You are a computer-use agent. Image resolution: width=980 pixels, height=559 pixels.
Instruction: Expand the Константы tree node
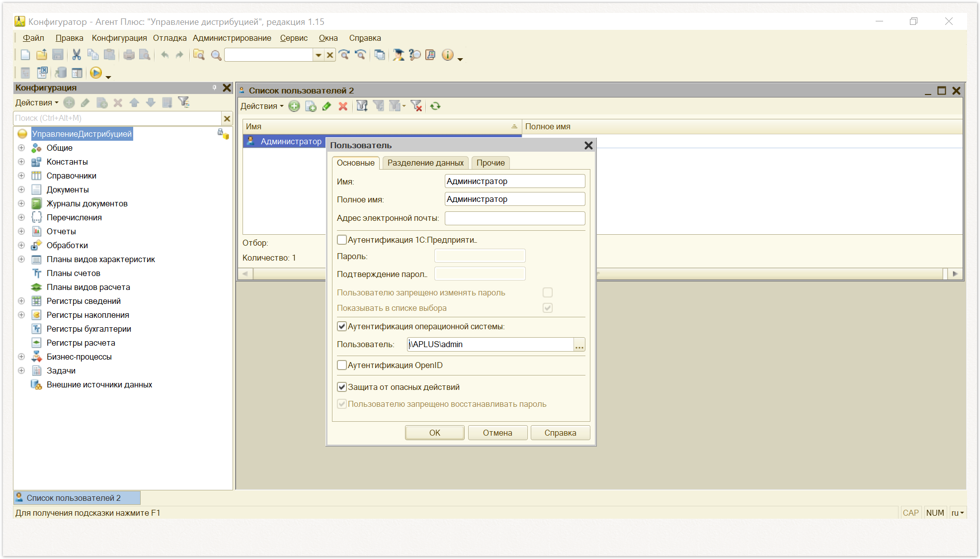[x=21, y=162]
